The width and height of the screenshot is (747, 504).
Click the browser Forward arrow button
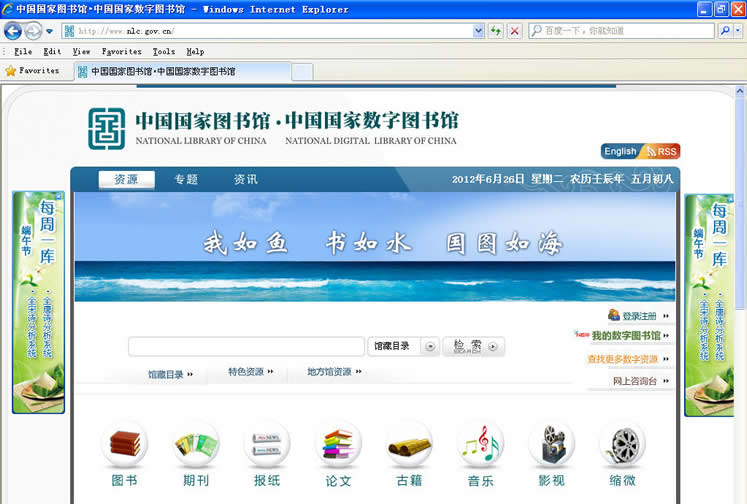click(x=33, y=31)
